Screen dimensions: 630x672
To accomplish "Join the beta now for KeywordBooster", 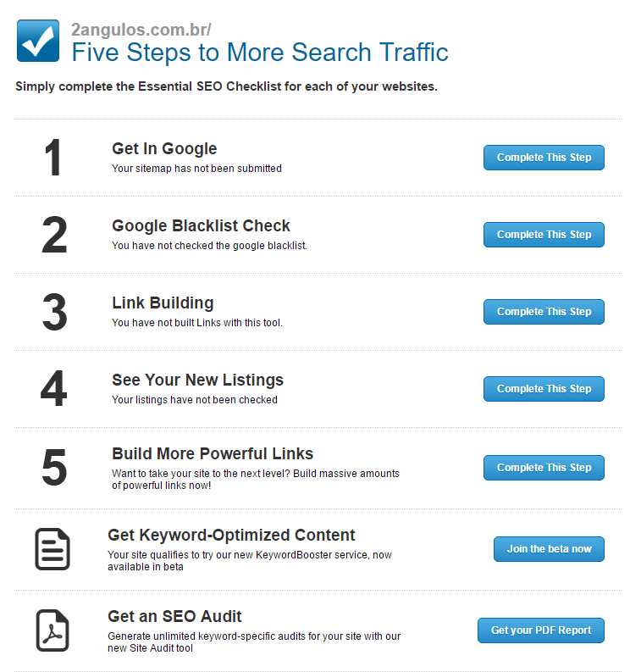I will (x=549, y=549).
